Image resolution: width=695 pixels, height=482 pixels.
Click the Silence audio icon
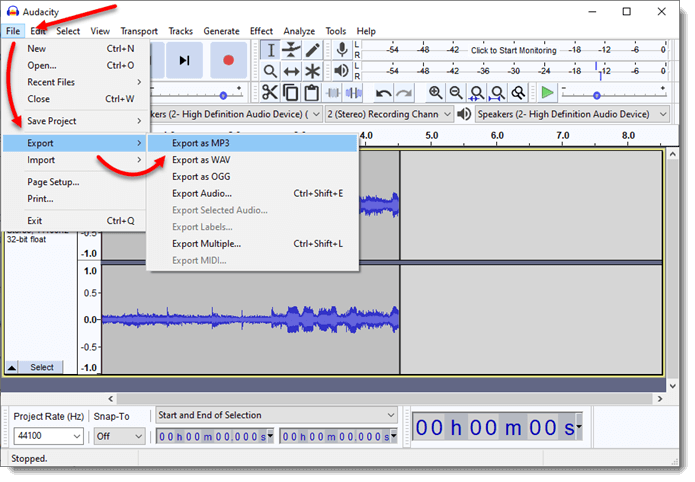(x=354, y=93)
